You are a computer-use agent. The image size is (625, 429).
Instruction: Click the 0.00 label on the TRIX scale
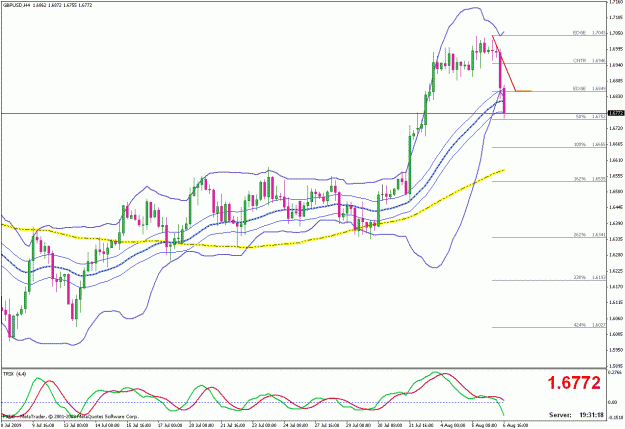(x=613, y=403)
